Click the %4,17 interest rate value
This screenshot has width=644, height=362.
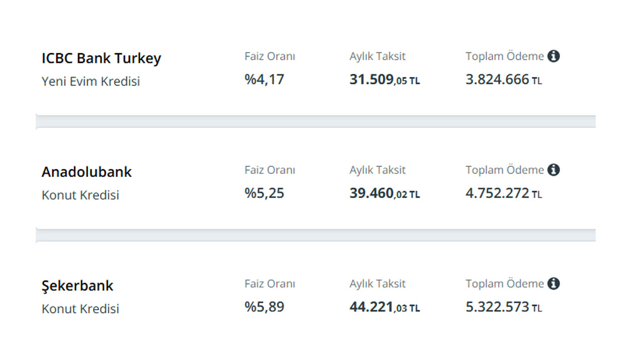pos(265,79)
